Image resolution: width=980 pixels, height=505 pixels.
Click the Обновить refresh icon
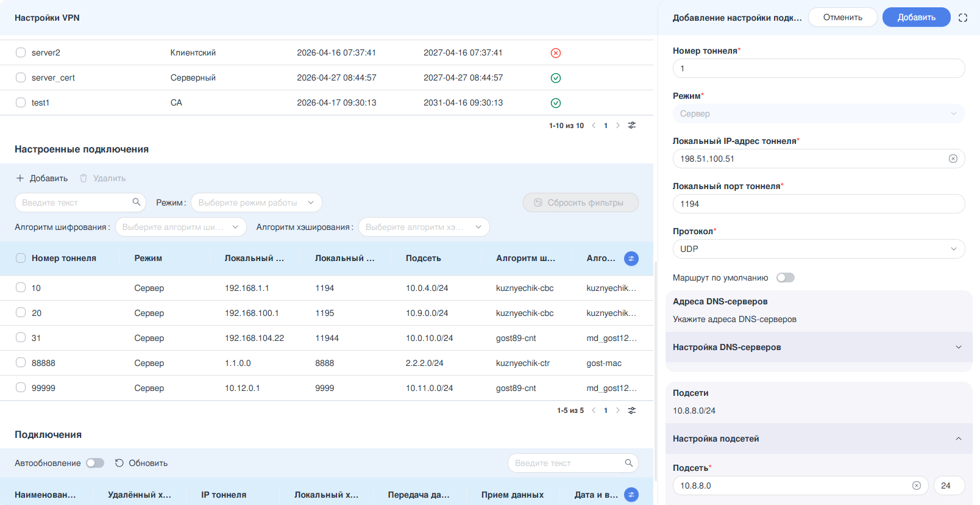(119, 463)
